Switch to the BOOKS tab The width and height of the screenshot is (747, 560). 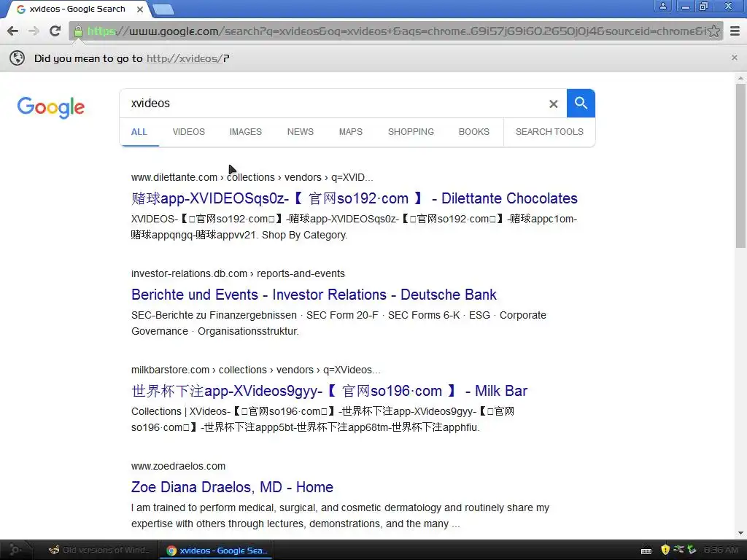tap(474, 132)
